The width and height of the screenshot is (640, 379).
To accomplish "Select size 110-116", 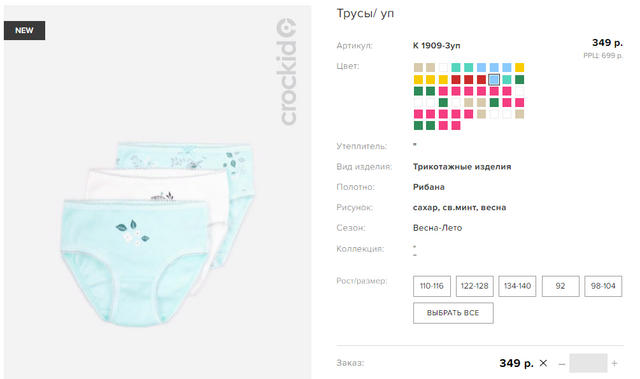I will click(x=431, y=286).
